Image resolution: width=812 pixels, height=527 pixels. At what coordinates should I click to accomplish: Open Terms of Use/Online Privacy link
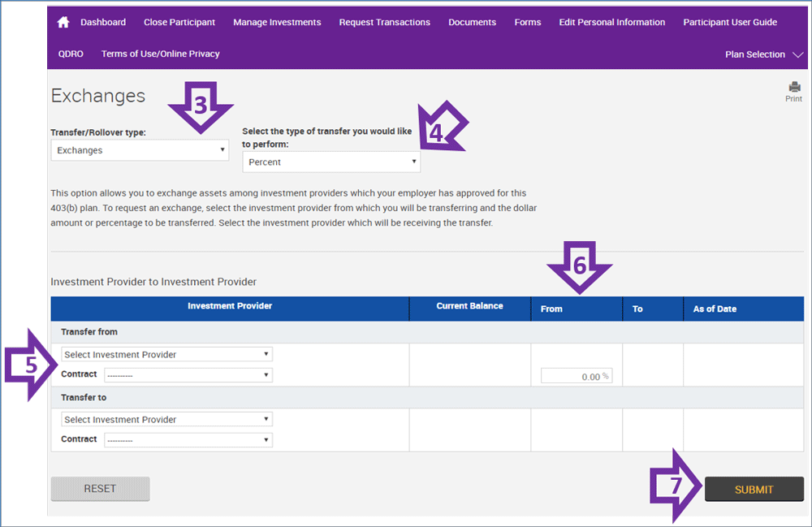tap(161, 54)
